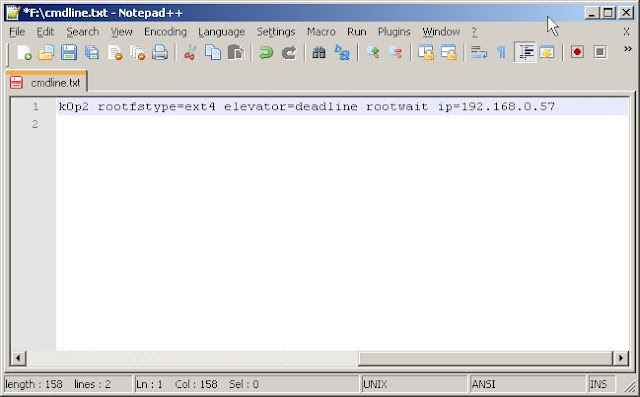Click the text "elevator=deadline" in line 1
Screen dimensions: 640x397
[x=291, y=107]
